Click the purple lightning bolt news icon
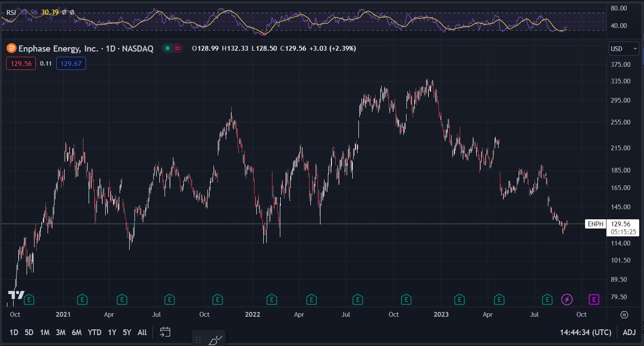644x346 pixels. pos(567,299)
